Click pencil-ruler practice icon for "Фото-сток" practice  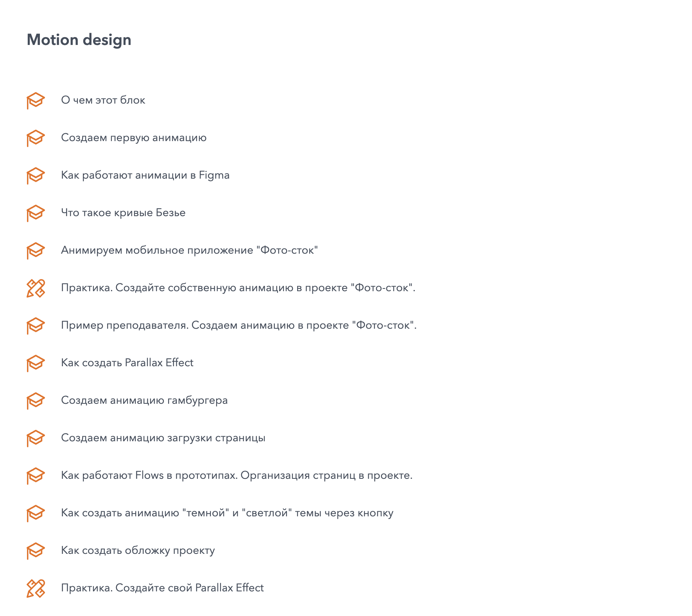click(36, 288)
